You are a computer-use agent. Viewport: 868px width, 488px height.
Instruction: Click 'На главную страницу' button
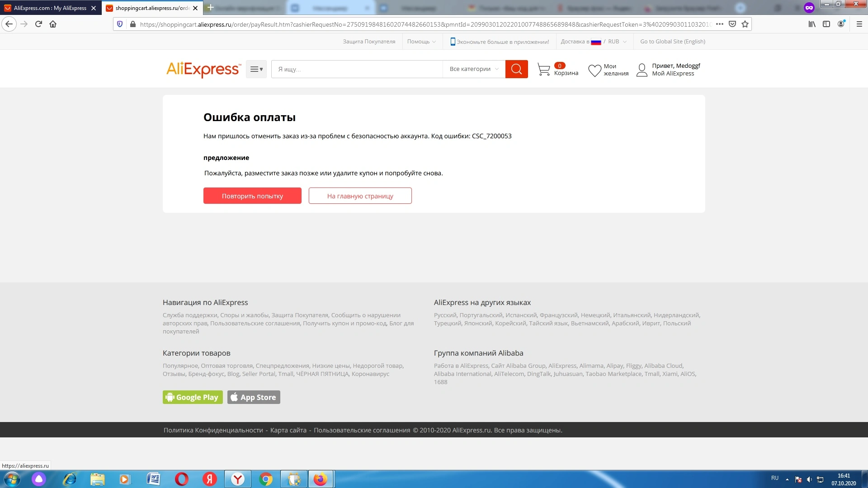(x=360, y=196)
